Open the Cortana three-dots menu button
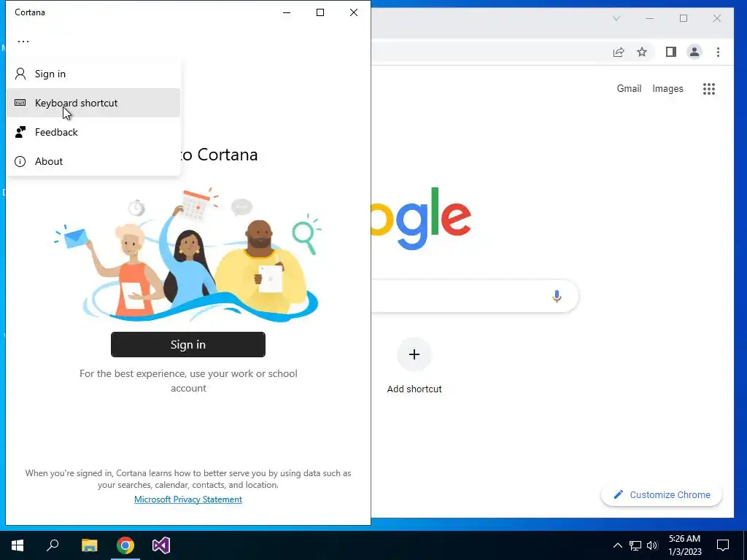Image resolution: width=747 pixels, height=560 pixels. click(23, 42)
